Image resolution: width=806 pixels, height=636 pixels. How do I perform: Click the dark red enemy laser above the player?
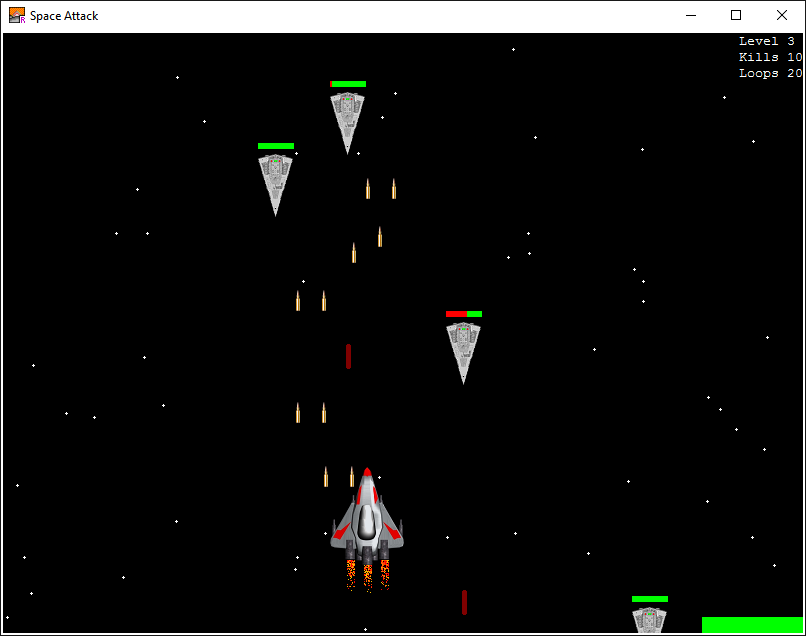[349, 356]
